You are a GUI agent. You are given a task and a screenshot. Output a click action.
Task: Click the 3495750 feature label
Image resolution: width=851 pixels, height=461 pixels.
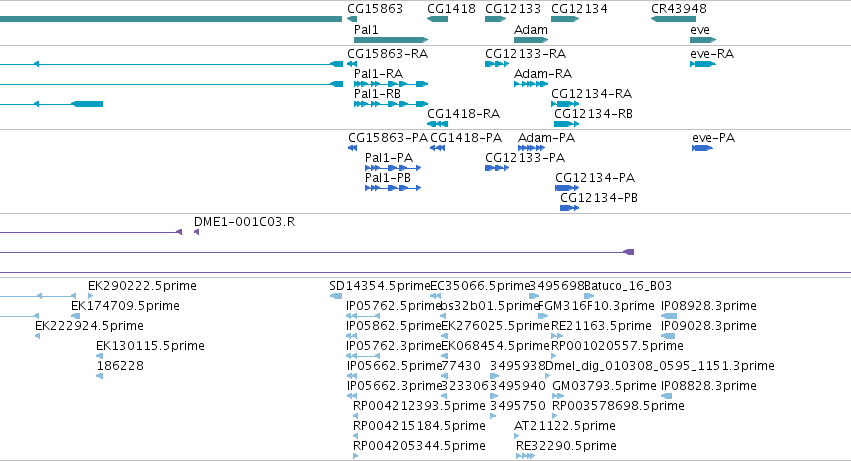click(518, 406)
